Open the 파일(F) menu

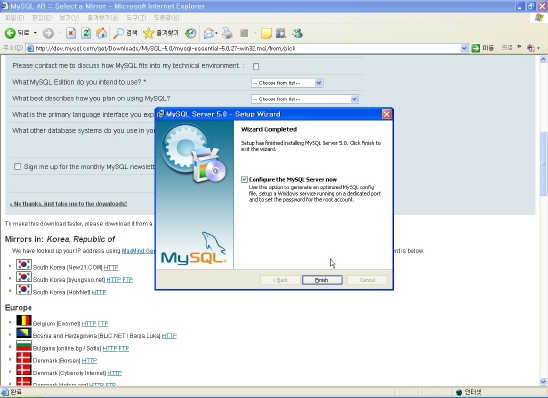click(x=14, y=17)
